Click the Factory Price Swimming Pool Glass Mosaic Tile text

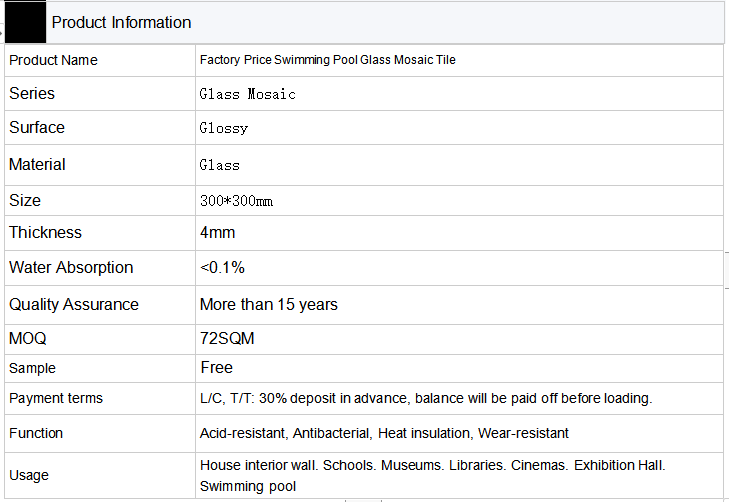(327, 60)
